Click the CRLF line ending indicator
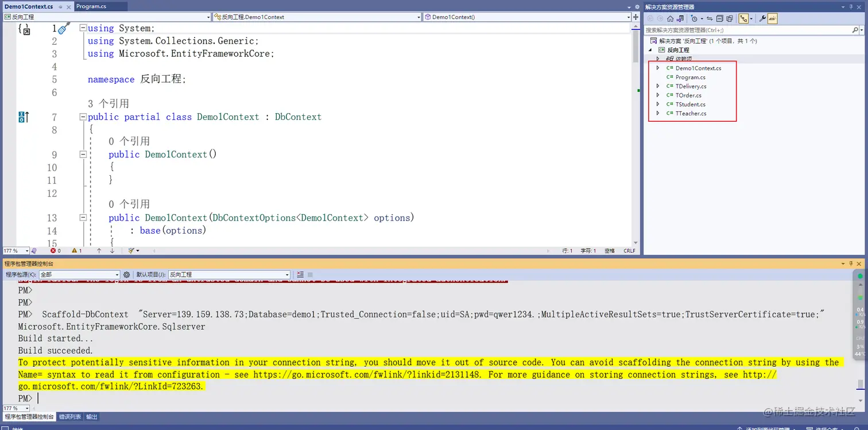This screenshot has width=868, height=430. pyautogui.click(x=629, y=251)
